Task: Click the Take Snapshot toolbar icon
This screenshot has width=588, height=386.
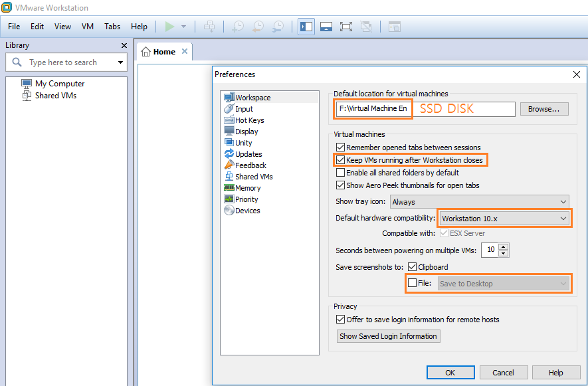Action: tap(238, 27)
